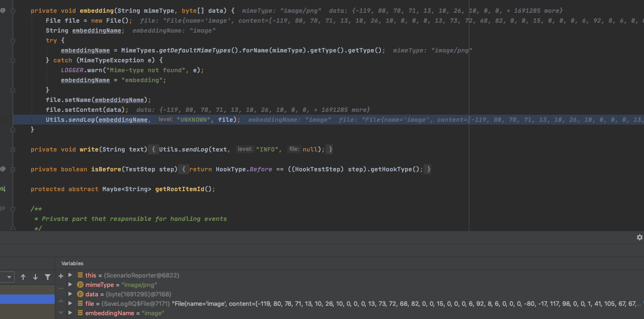Expand the embeddingName variable node
Image resolution: width=644 pixels, height=319 pixels.
point(70,313)
